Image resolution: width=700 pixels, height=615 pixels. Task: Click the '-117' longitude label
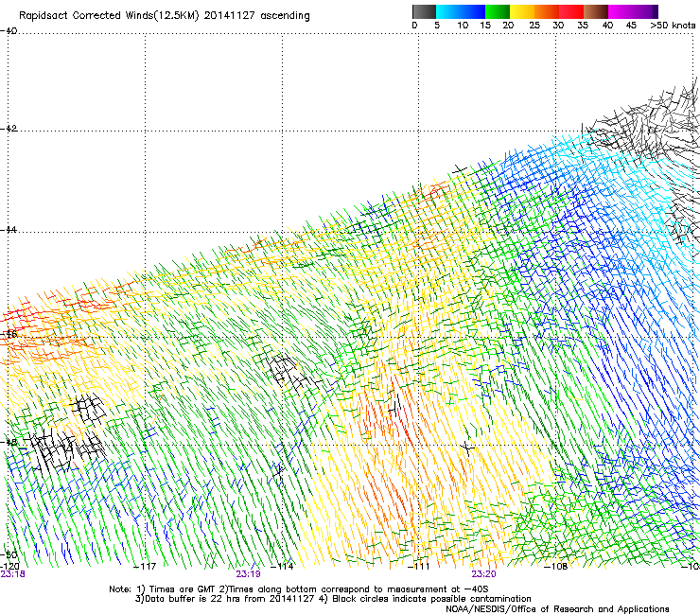tap(145, 567)
